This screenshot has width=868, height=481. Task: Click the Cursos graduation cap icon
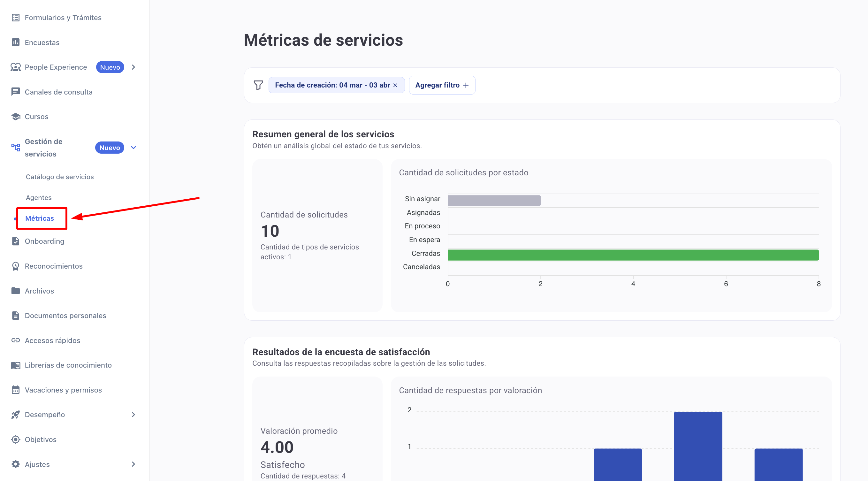point(16,117)
